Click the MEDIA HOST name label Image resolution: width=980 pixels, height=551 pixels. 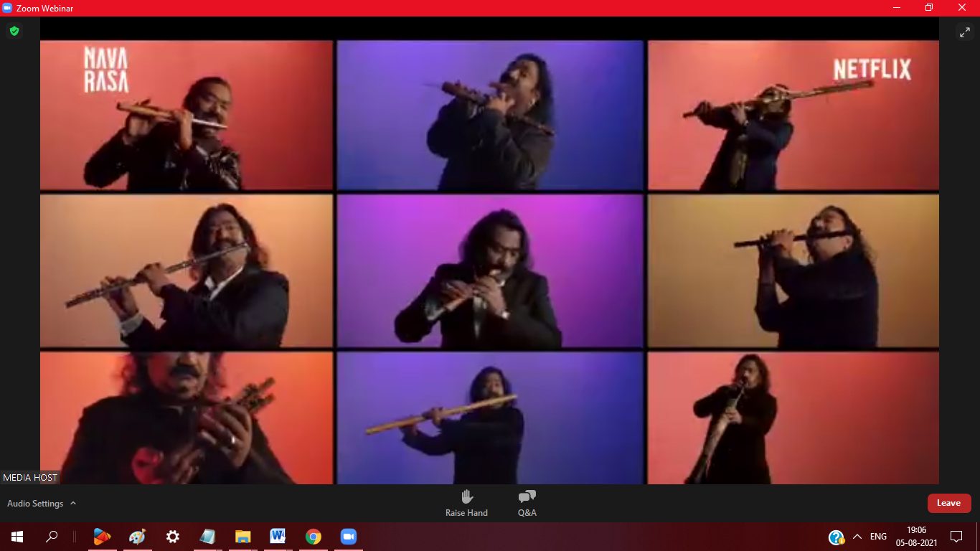tap(30, 478)
